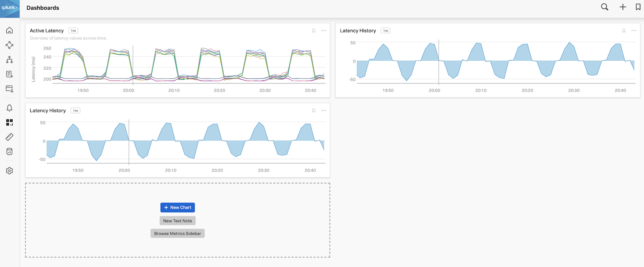Open the Infrastructure hierarchy icon in sidebar

point(10,60)
